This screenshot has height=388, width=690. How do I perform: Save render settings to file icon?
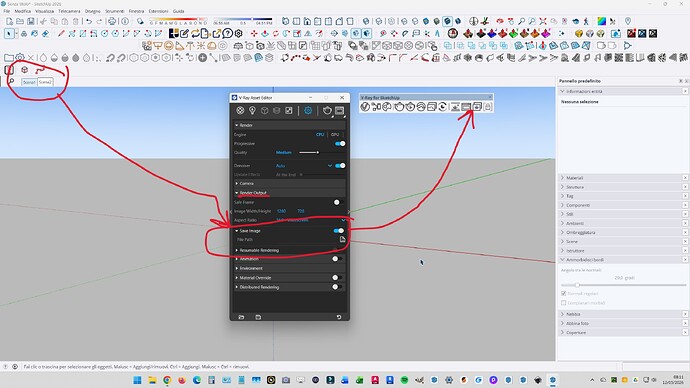pyautogui.click(x=258, y=317)
